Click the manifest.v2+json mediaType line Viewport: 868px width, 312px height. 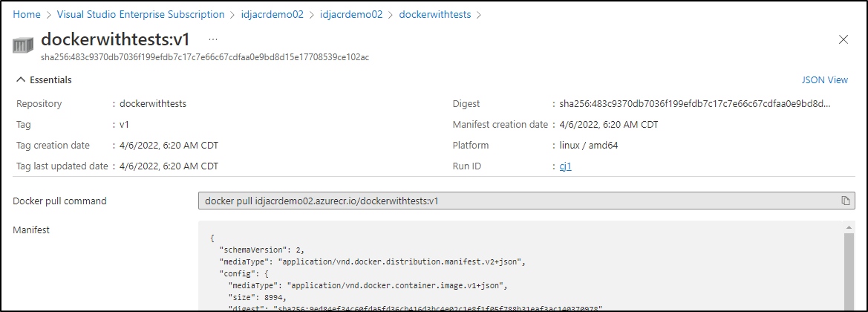(371, 261)
